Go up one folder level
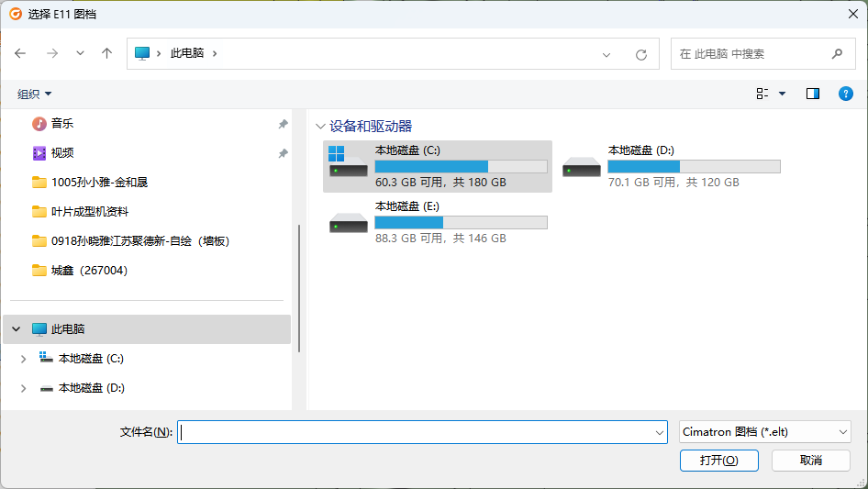The height and width of the screenshot is (489, 868). point(106,53)
